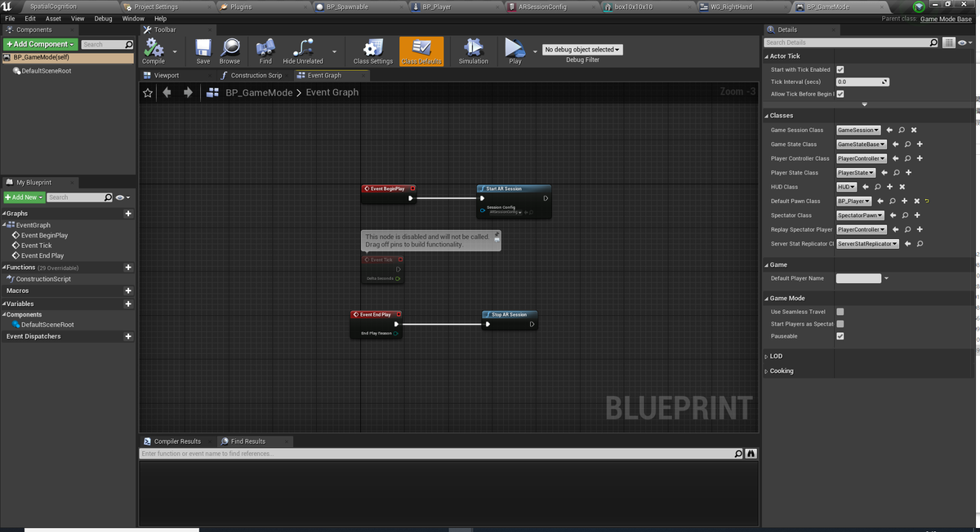Navigate back with the graph's left arrow
This screenshot has height=532, width=980.
167,92
